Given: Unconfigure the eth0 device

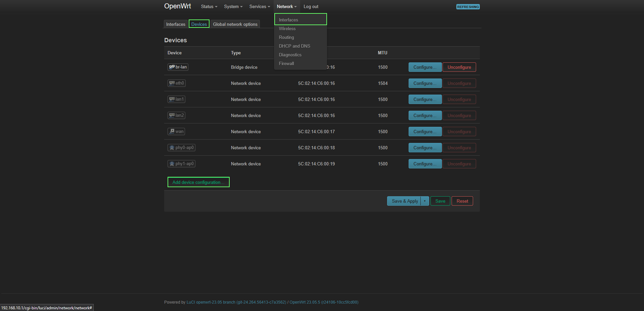Looking at the screenshot, I should pyautogui.click(x=459, y=83).
